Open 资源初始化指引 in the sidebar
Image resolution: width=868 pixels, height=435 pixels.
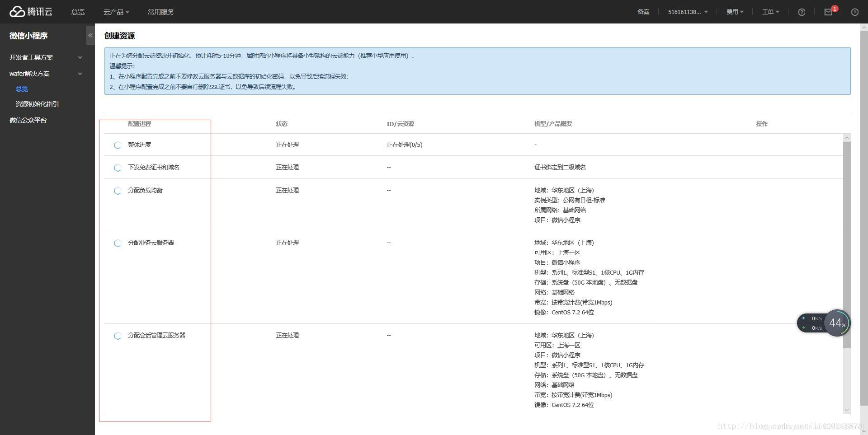click(x=37, y=104)
